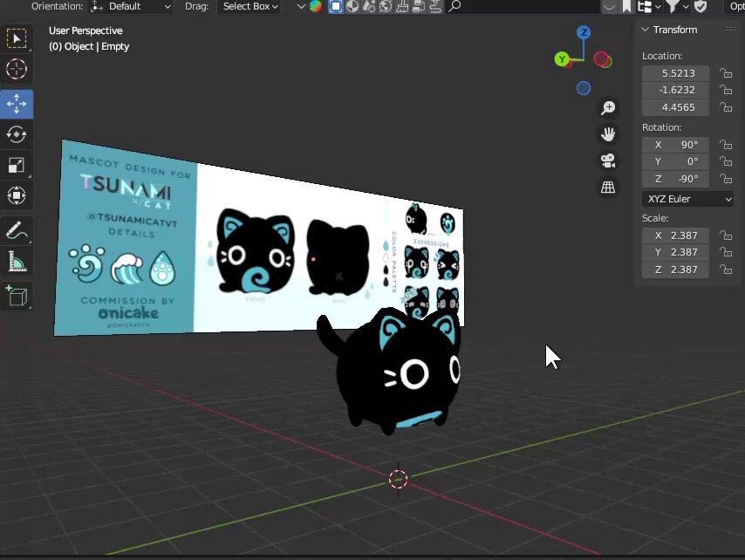
Task: Choose the Measure ruler tool
Action: (x=17, y=262)
